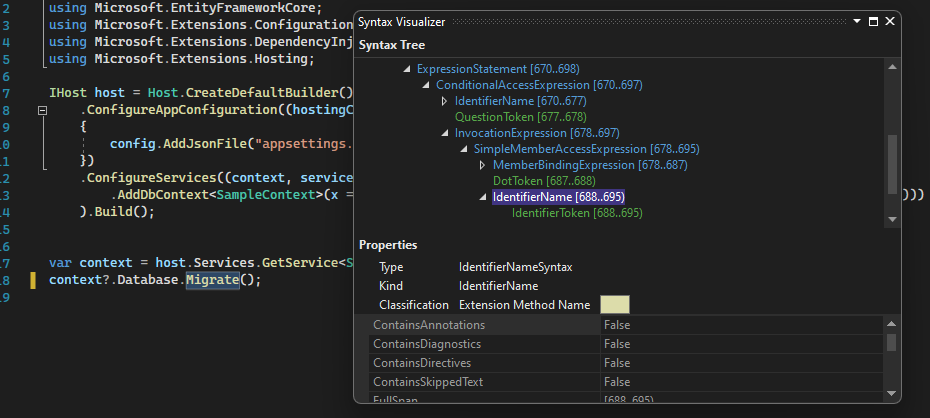Click the Migrate method in code
The image size is (930, 418).
[x=212, y=280]
